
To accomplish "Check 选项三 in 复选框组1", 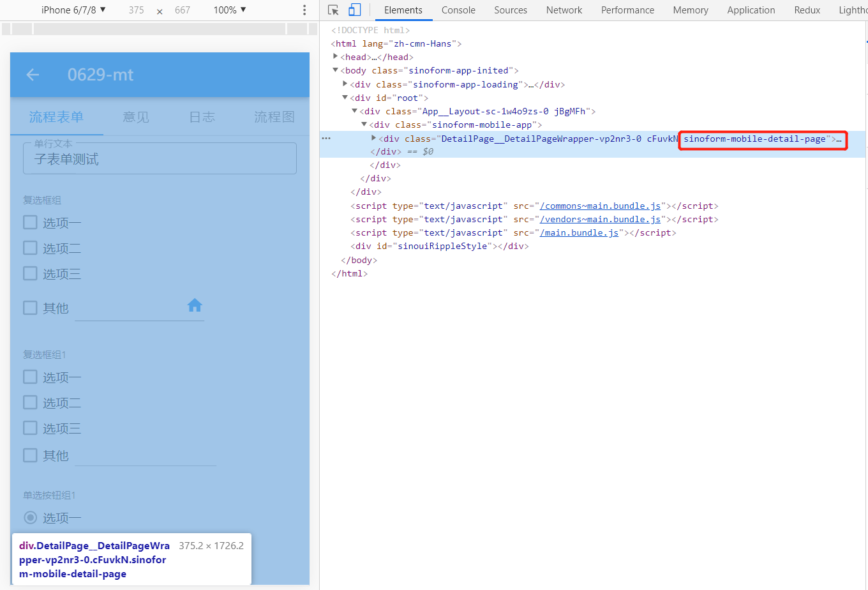I will pyautogui.click(x=30, y=428).
